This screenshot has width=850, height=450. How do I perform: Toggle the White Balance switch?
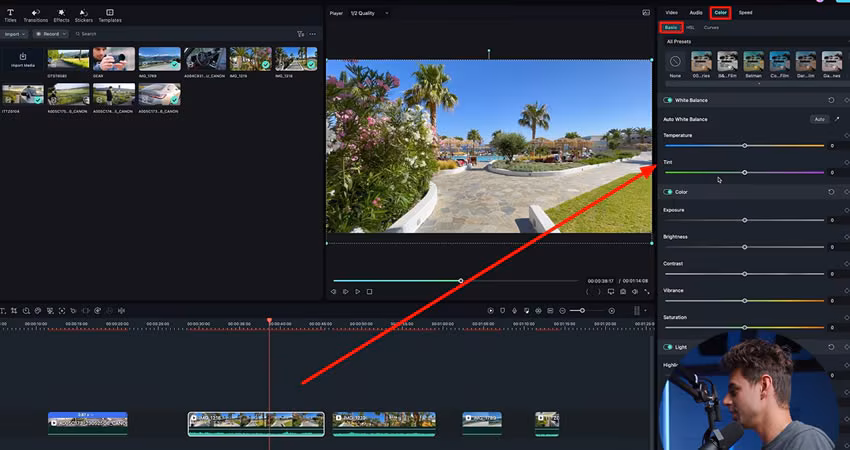[667, 100]
